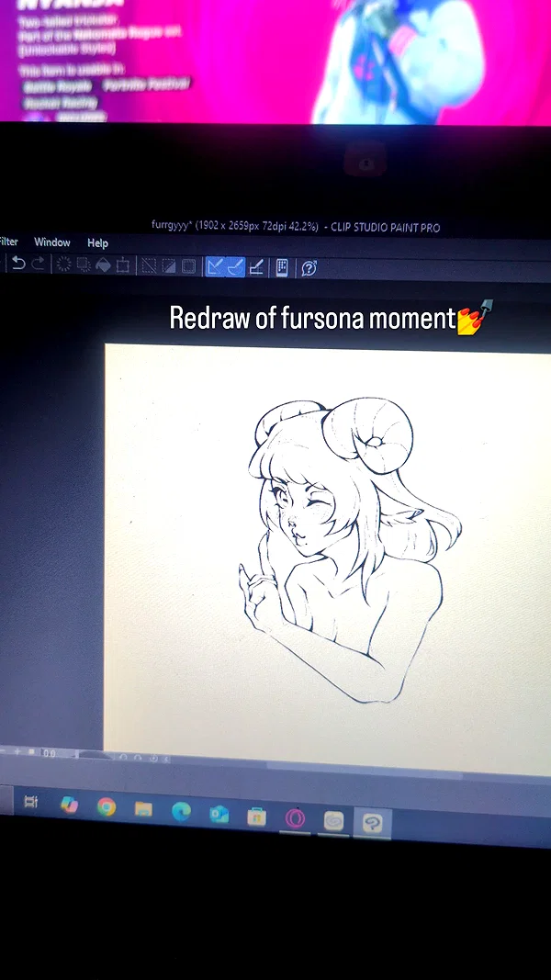The height and width of the screenshot is (980, 551).
Task: Open Copilot from the taskbar
Action: [69, 805]
